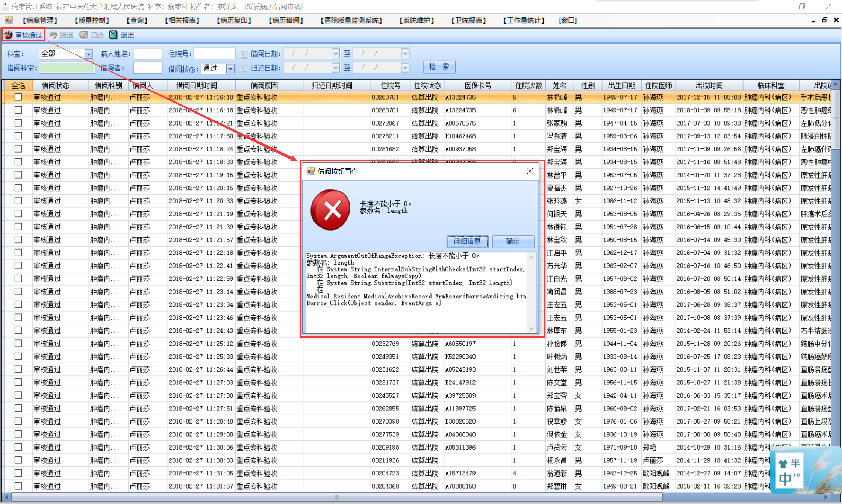Enable the 归还日期 filter checkbox
This screenshot has height=504, width=842.
244,69
